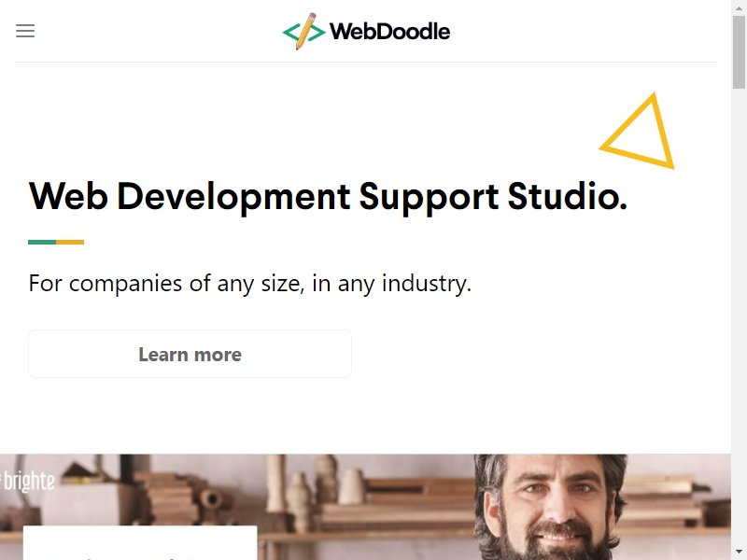Click the word 'Studio.' in the heading

(x=568, y=196)
